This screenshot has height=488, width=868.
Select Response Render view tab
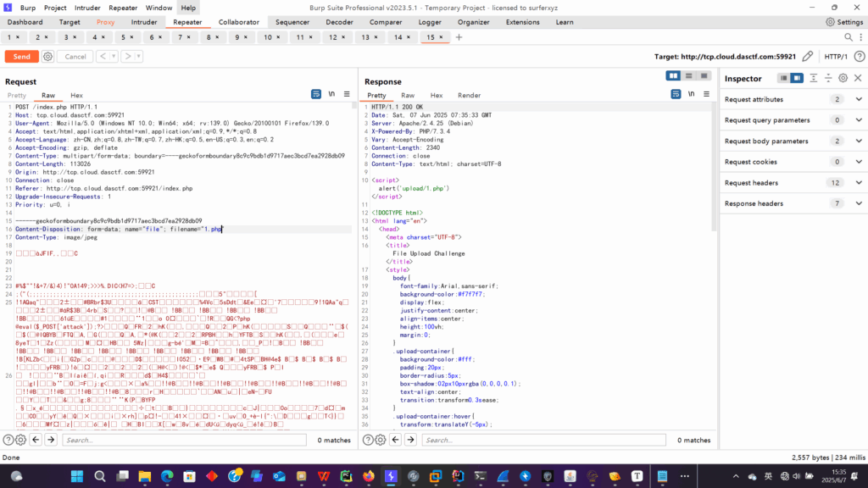point(469,95)
